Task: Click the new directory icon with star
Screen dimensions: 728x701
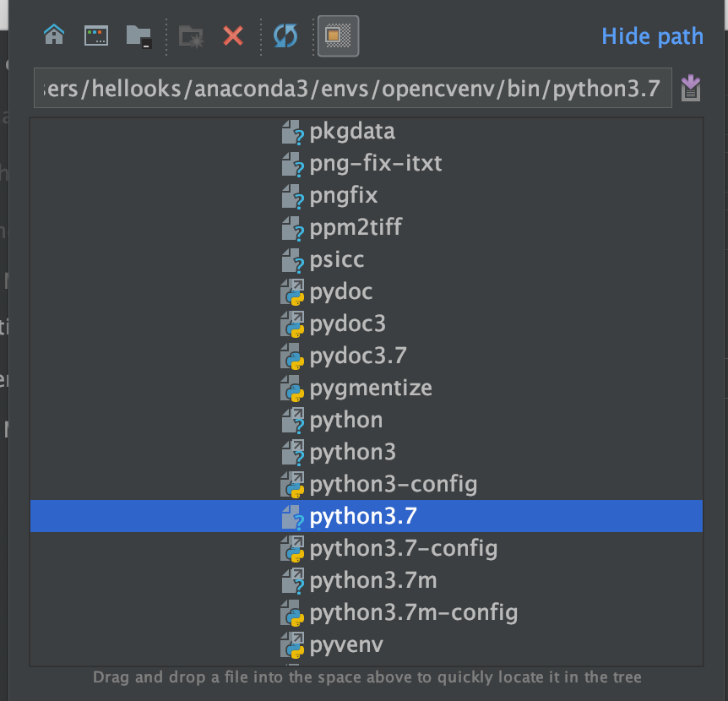Action: [192, 35]
